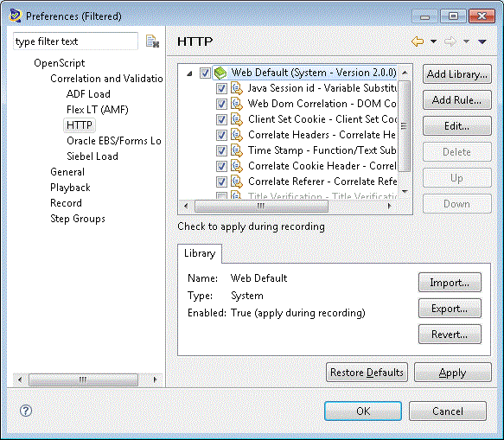The width and height of the screenshot is (504, 440).
Task: Select OpenScript in the preference tree
Action: [x=60, y=63]
